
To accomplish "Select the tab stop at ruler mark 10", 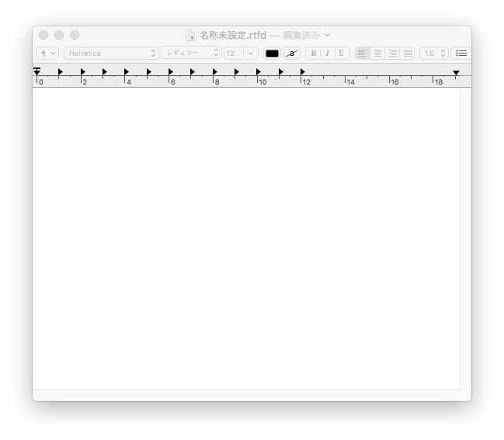I will point(259,71).
